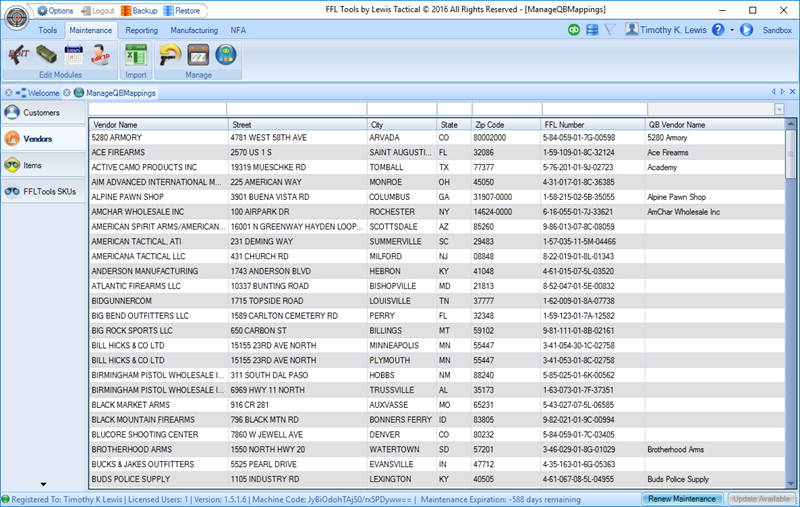Sort by the Zip Code column header

coord(506,124)
